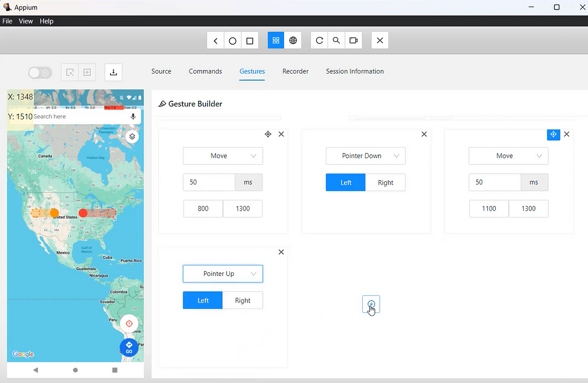Remove the third card Move action
The height and width of the screenshot is (383, 588).
click(567, 134)
